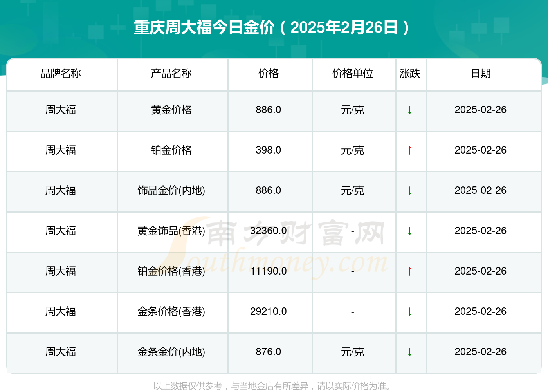The width and height of the screenshot is (548, 392).
Task: Click 元/克 unit in 398.0 row
Action: [353, 150]
